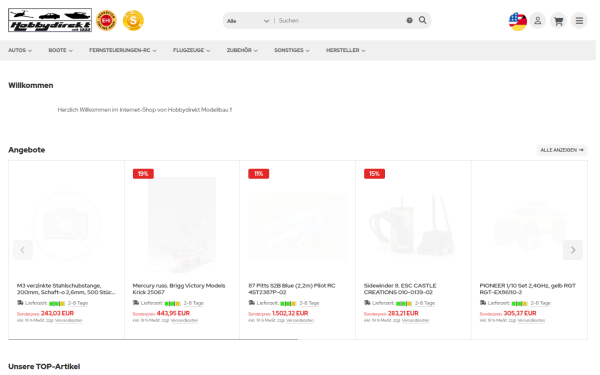This screenshot has height=375, width=600.
Task: Click the price 1.502,32 EUR
Action: tap(290, 313)
